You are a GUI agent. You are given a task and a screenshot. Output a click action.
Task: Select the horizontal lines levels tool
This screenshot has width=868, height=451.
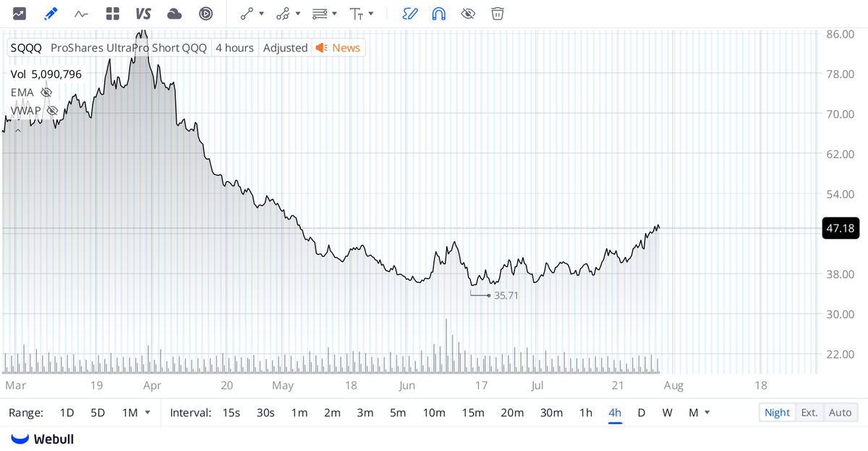click(320, 13)
